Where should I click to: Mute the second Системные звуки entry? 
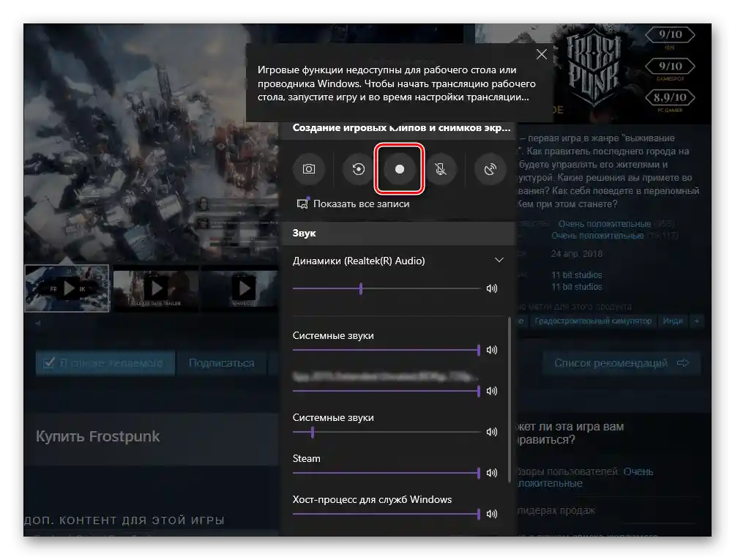pos(492,432)
